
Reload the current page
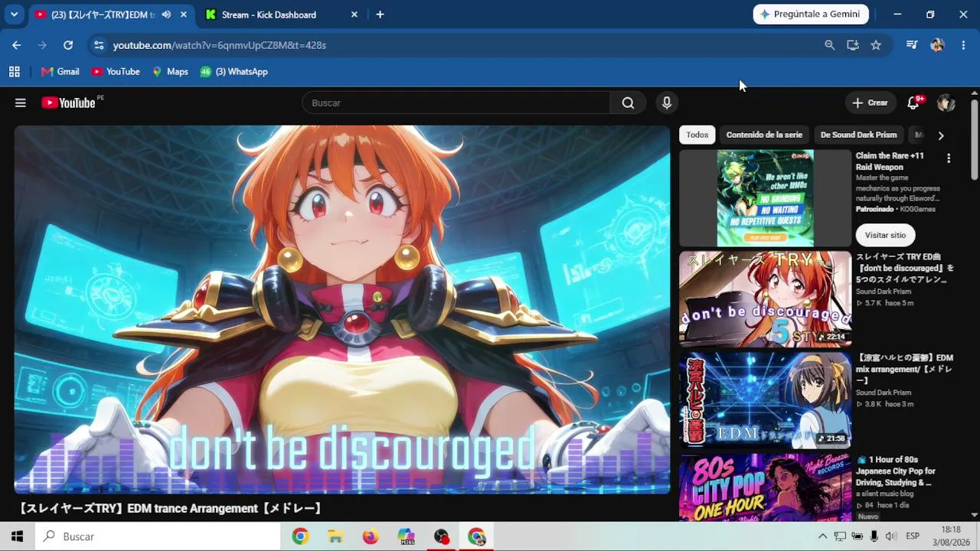pyautogui.click(x=68, y=45)
